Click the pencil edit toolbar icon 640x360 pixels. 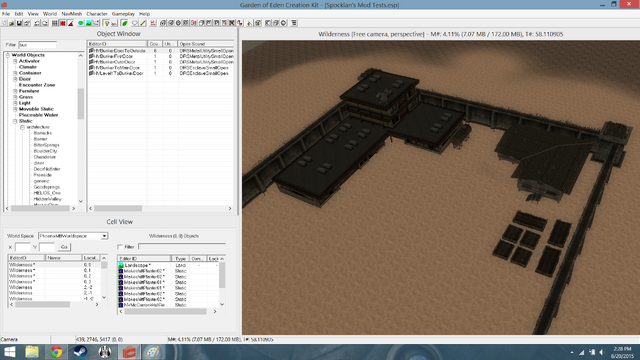coord(142,23)
